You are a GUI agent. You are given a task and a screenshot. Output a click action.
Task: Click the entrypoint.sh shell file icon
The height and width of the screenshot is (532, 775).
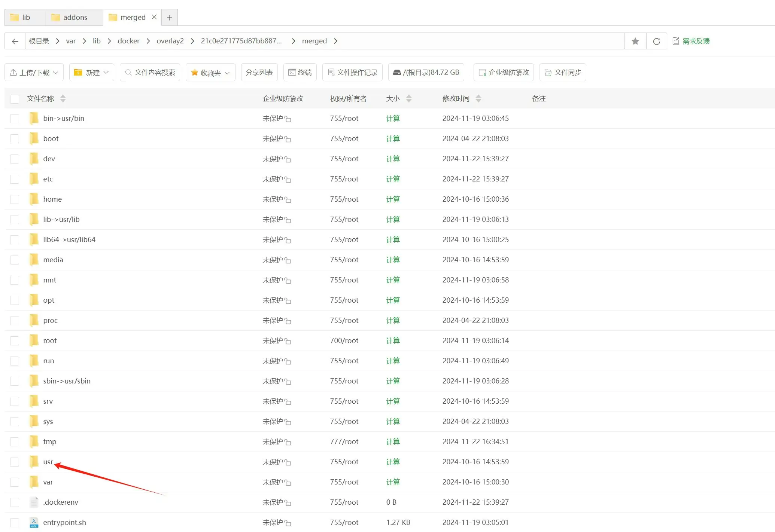tap(34, 522)
